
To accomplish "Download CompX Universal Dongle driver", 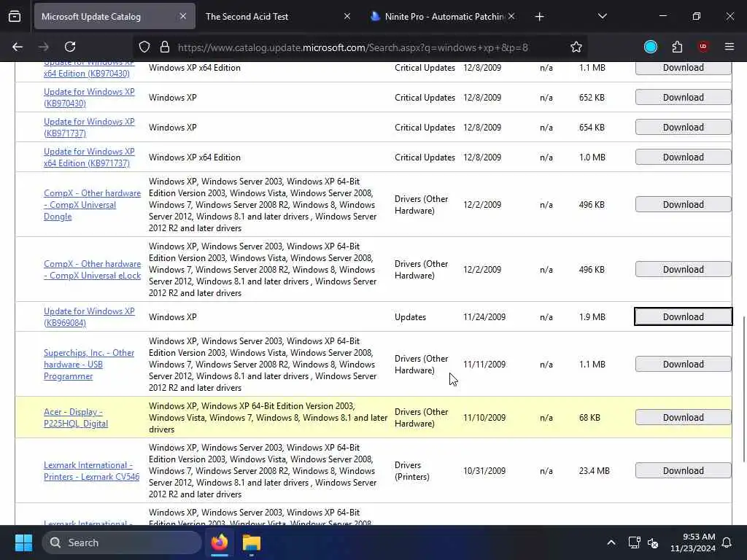I will pyautogui.click(x=683, y=204).
